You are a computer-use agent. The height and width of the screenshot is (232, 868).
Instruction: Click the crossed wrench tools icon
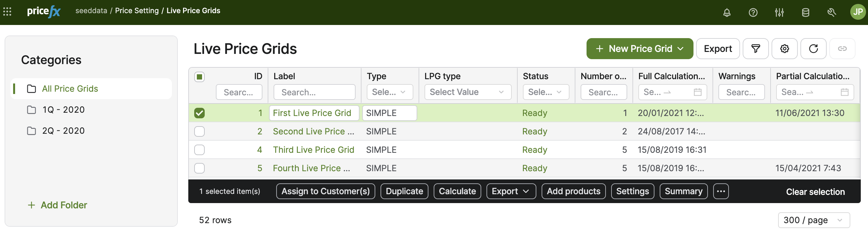[832, 12]
